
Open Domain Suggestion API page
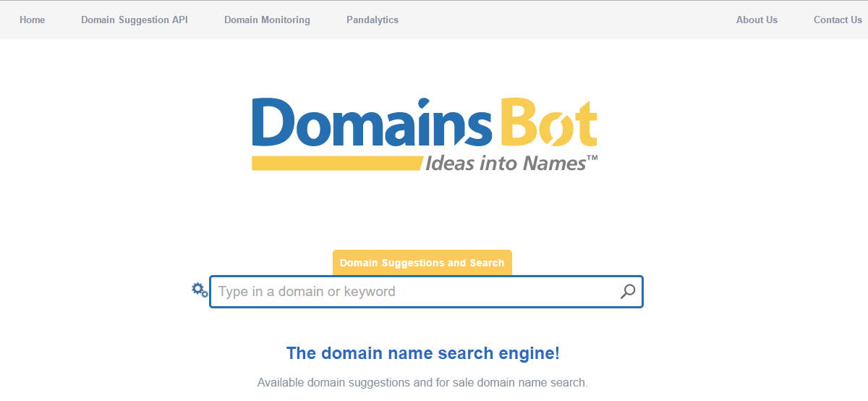[135, 20]
